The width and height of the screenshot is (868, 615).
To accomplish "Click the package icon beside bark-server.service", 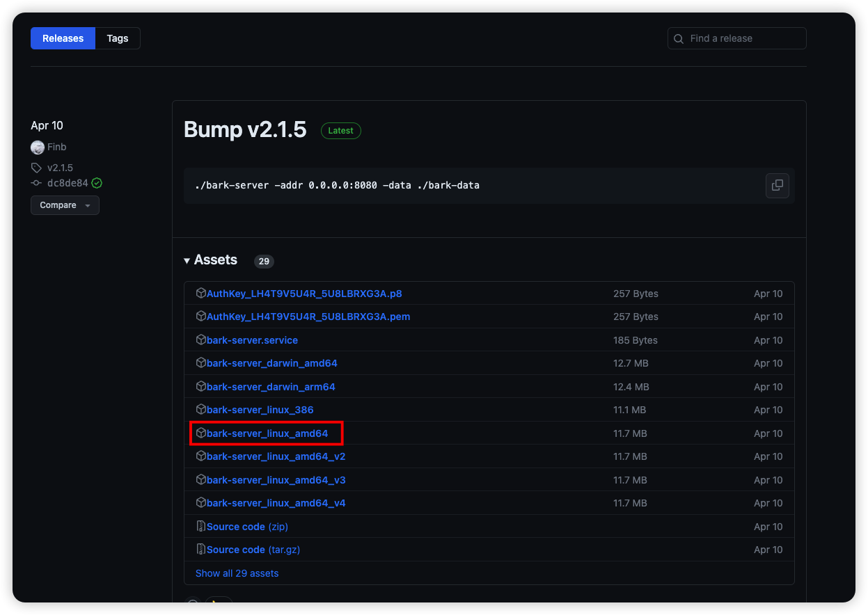I will [x=201, y=340].
